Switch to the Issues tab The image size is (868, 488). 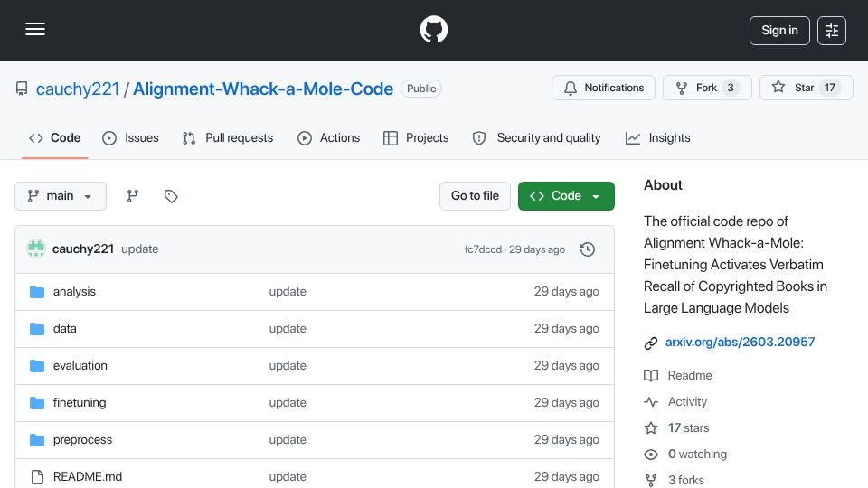[x=130, y=137]
